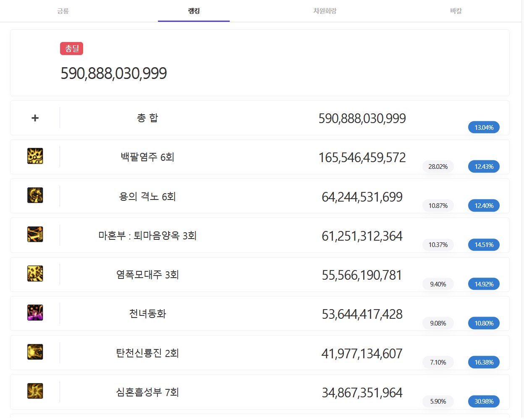Click the blue 30.98% badge
Viewport: 524px width, 420px height.
tap(484, 402)
